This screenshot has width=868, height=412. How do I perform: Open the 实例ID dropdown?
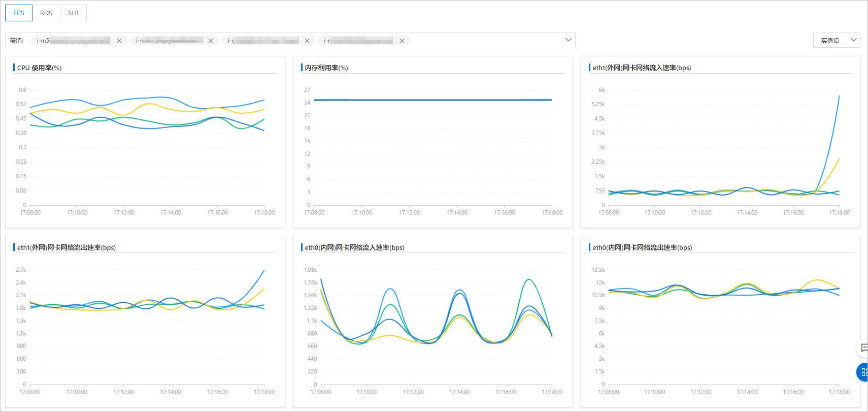pyautogui.click(x=837, y=40)
